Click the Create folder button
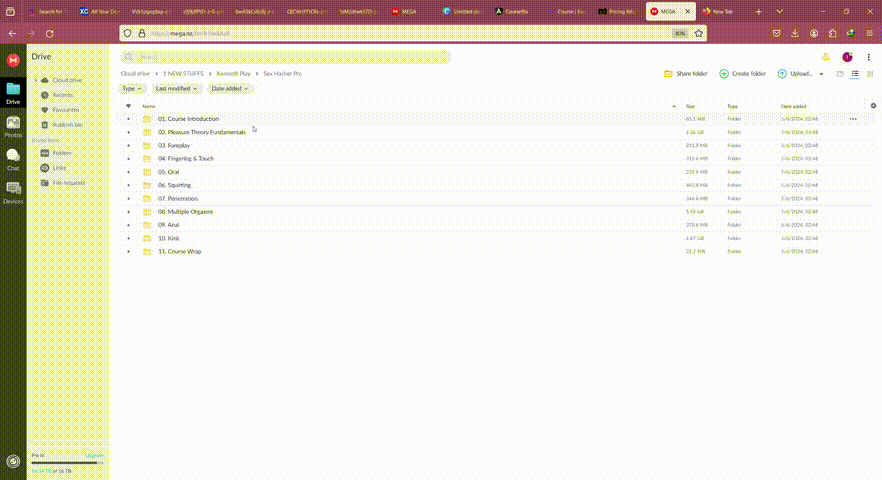This screenshot has width=882, height=480. pyautogui.click(x=742, y=74)
